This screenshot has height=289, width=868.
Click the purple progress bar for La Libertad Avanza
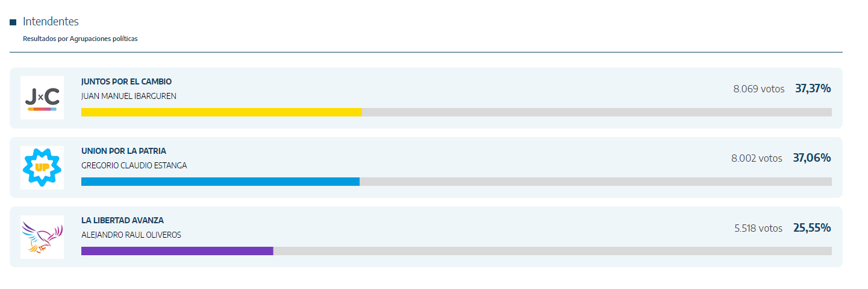pyautogui.click(x=177, y=251)
